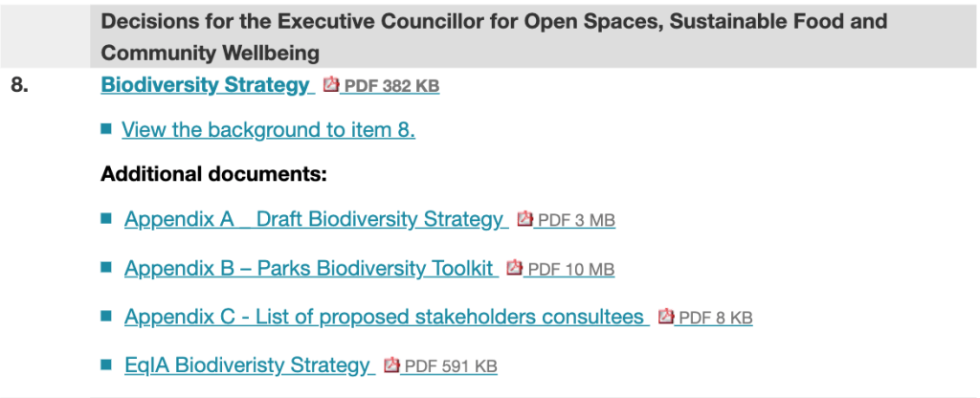Open Appendix B Parks Biodiversity Toolkit
980x398 pixels.
coord(309,268)
